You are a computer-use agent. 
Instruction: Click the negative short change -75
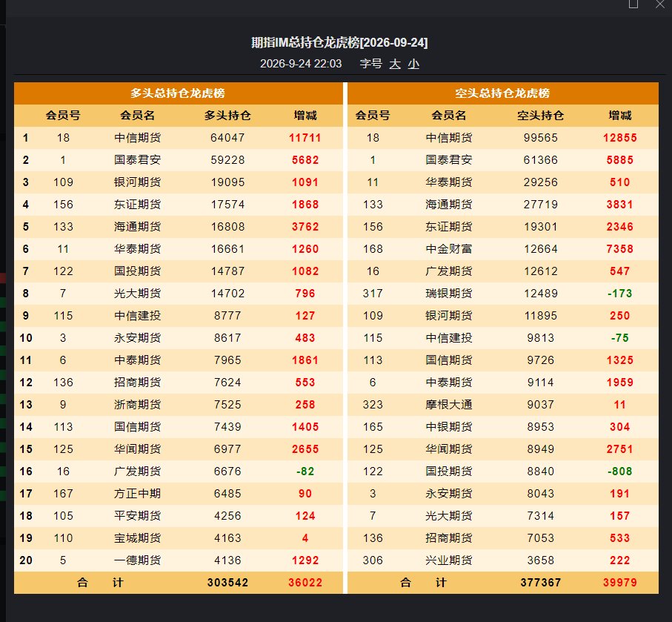point(619,338)
